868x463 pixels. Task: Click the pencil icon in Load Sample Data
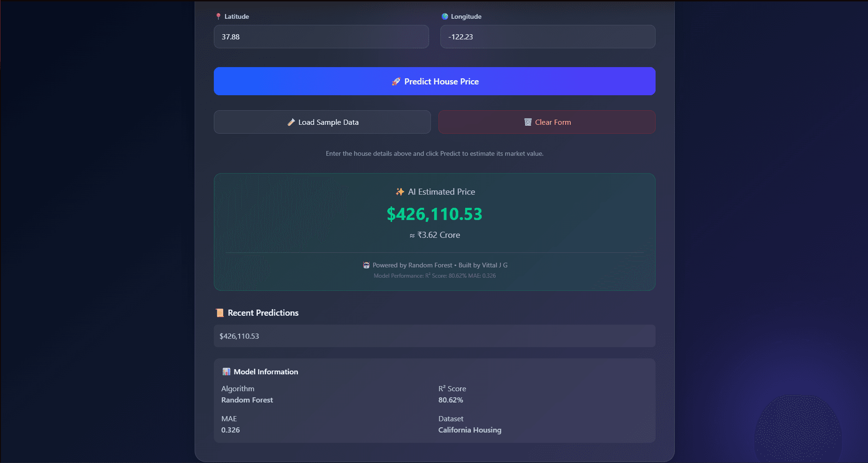point(291,122)
